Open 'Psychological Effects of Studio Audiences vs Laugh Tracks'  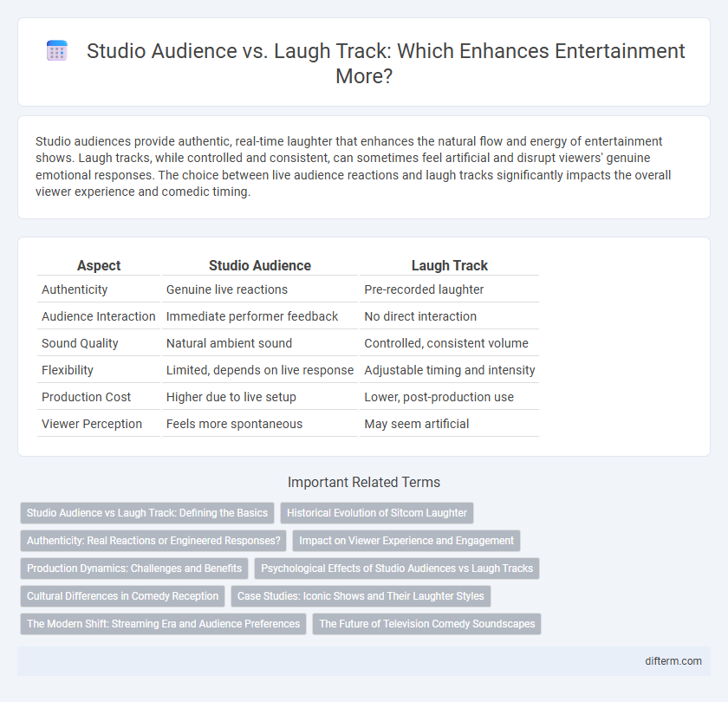(397, 569)
